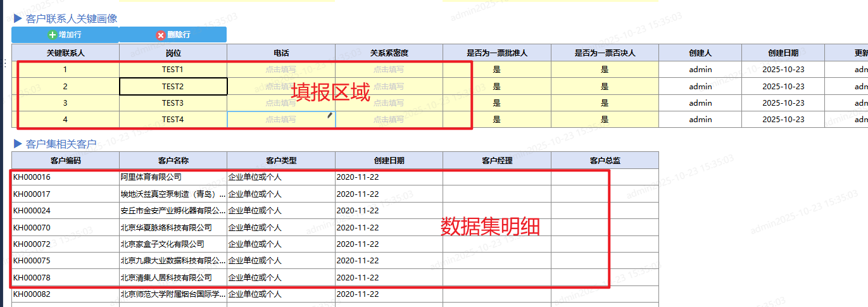This screenshot has height=307, width=868.
Task: Select the 电话 column header
Action: 281,53
